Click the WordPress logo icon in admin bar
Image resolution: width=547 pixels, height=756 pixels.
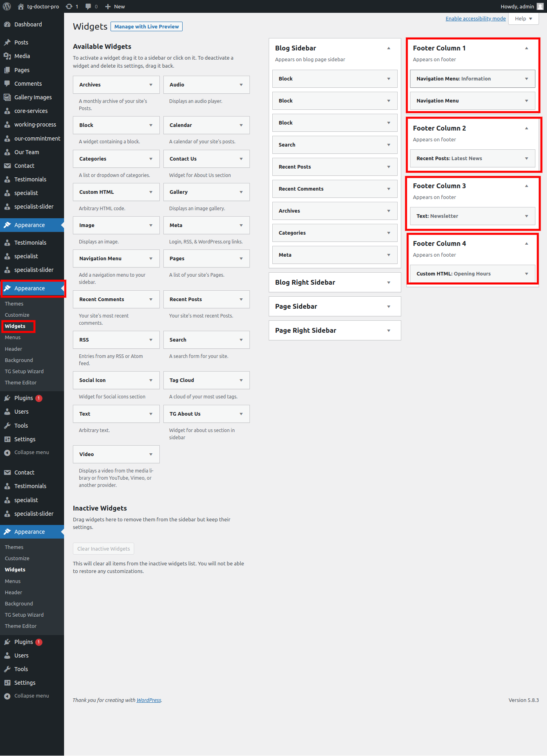click(x=7, y=6)
